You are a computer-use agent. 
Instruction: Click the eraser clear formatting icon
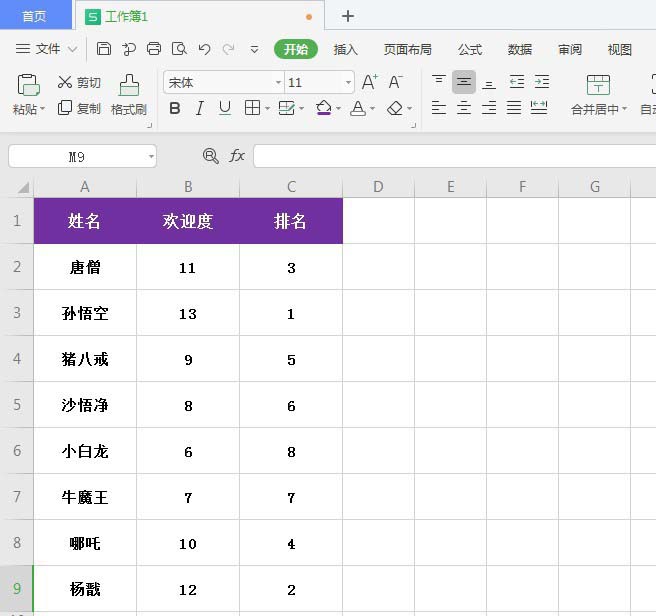tap(395, 108)
